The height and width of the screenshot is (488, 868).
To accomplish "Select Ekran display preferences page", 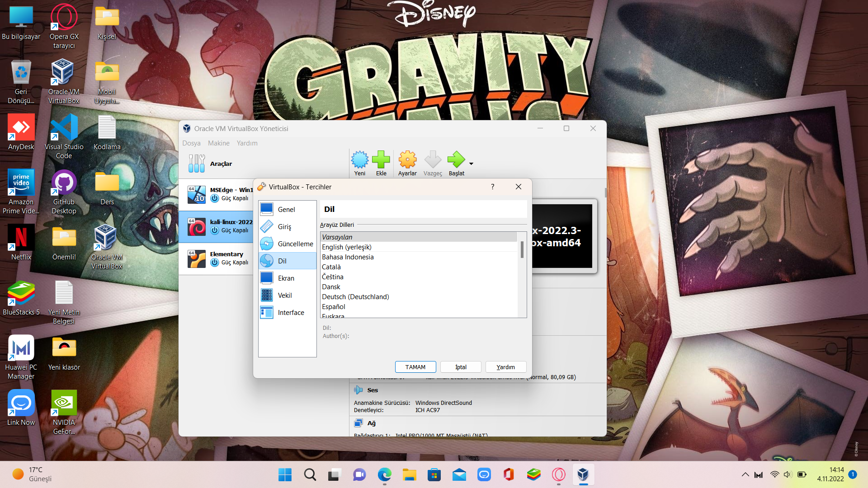I will [286, 278].
